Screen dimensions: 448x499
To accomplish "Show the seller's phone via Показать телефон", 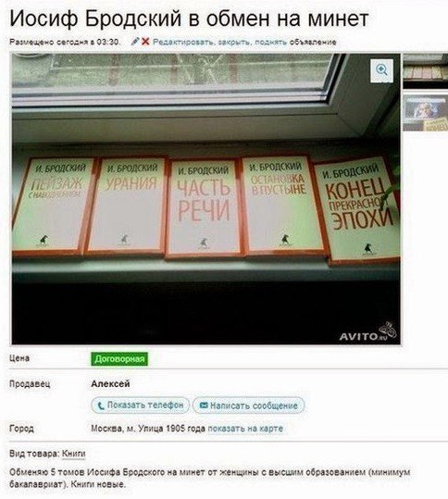I will pos(141,405).
